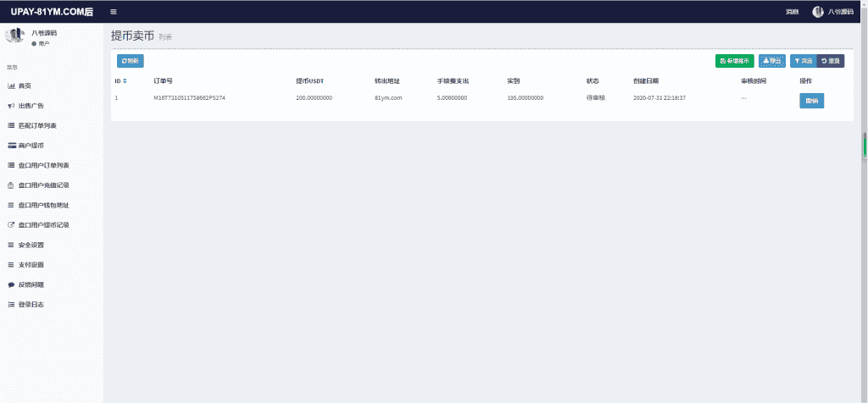Click the 导出 export button
Viewport: 868px width, 403px height.
pos(771,61)
